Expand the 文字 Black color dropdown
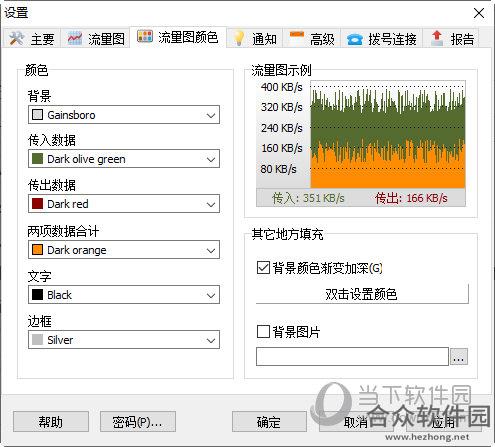 click(x=124, y=295)
